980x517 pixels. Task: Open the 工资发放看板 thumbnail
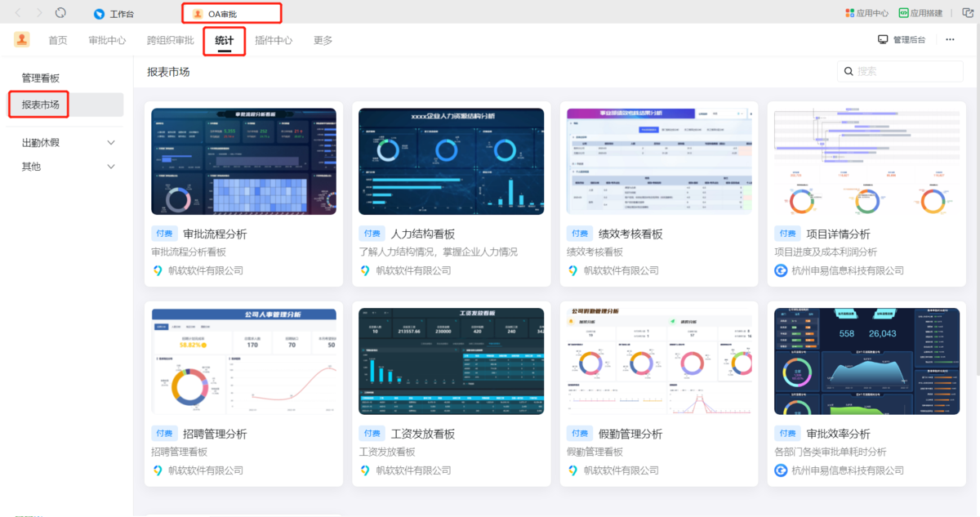tap(451, 361)
